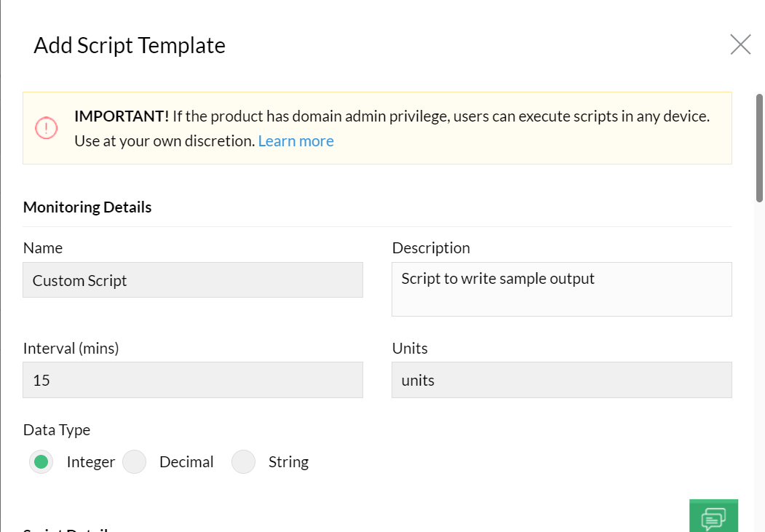Click the IMPORTANT warning message text

[x=392, y=116]
